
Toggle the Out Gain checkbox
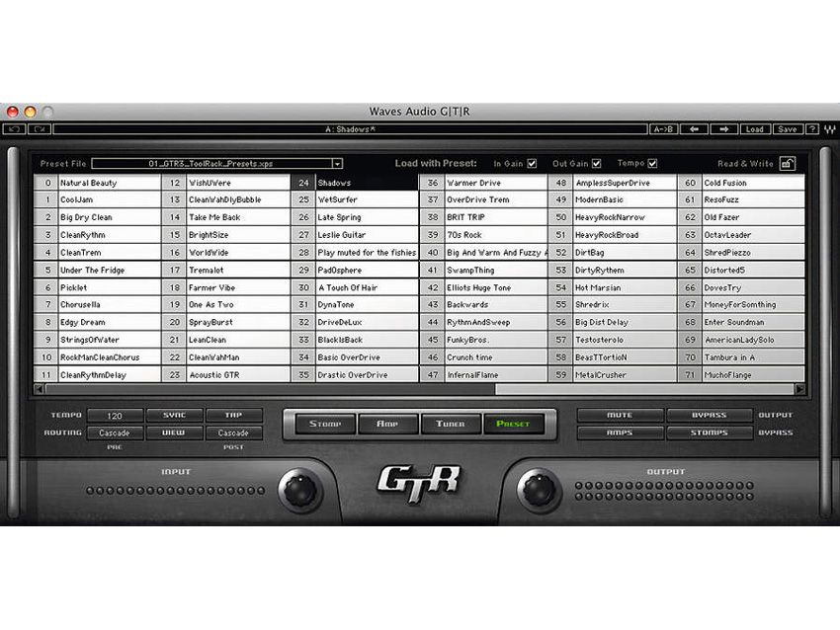click(x=596, y=163)
